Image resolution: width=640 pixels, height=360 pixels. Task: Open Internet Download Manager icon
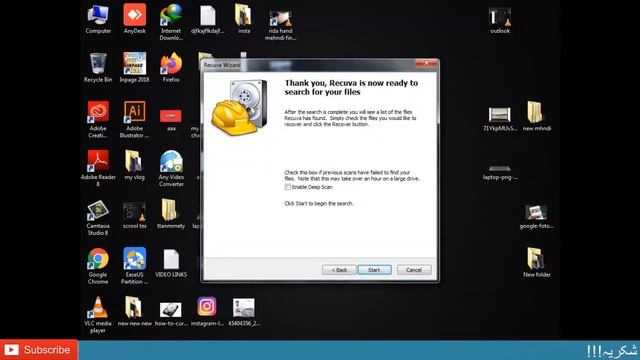click(x=171, y=22)
